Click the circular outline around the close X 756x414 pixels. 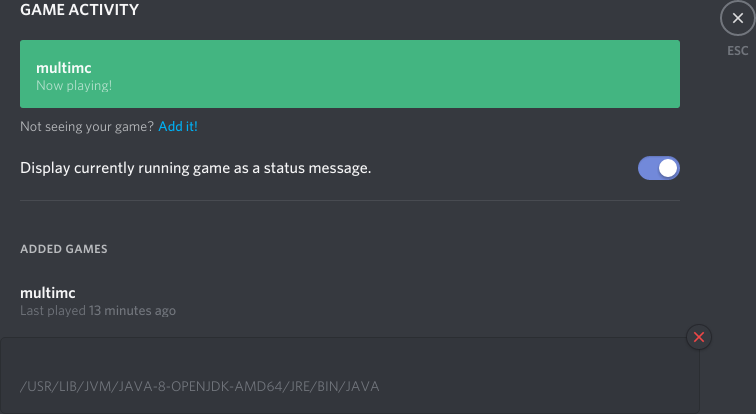click(737, 18)
